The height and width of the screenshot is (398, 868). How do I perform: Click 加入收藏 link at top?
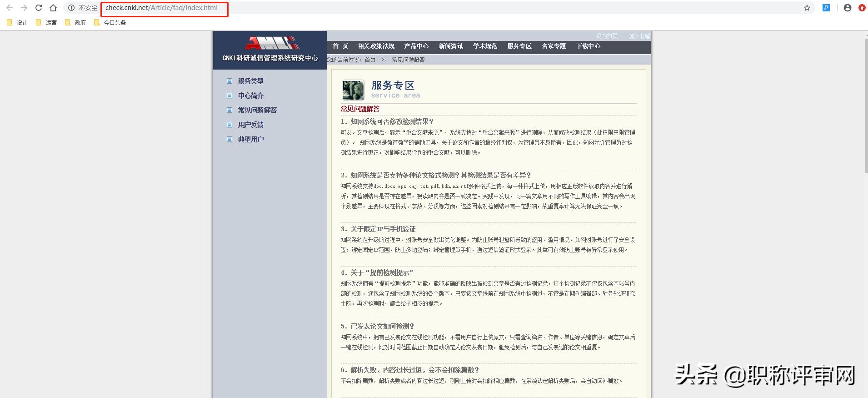coord(639,36)
